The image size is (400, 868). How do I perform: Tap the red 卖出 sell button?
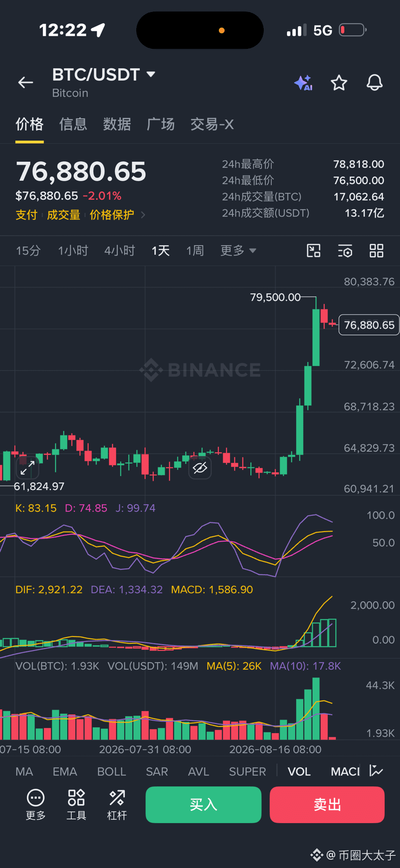point(327,805)
